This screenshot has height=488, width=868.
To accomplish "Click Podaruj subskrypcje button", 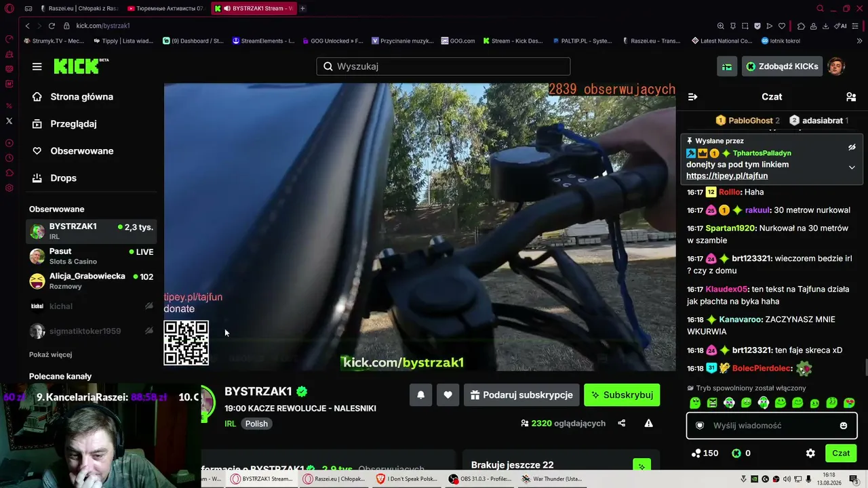I will click(x=521, y=395).
